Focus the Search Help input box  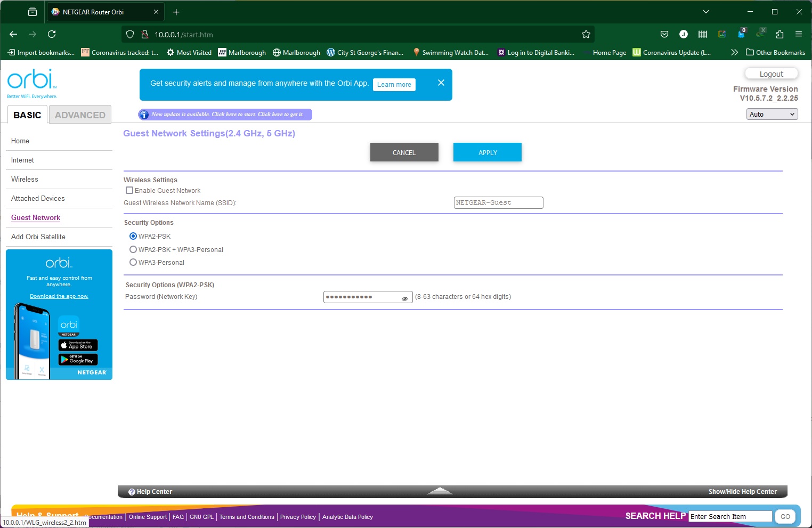click(x=730, y=516)
